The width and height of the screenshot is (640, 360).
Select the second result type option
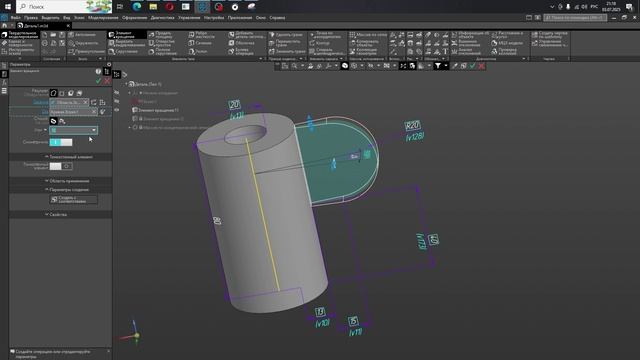62,93
